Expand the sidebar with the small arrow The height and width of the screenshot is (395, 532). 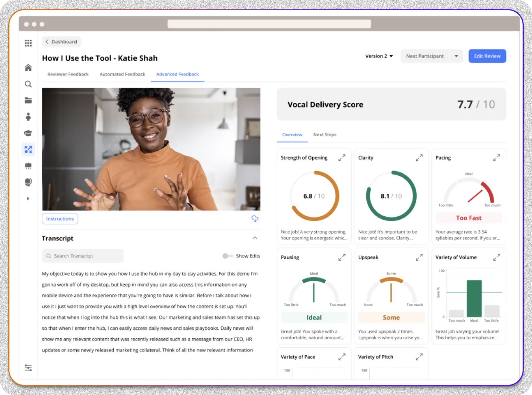tap(28, 199)
